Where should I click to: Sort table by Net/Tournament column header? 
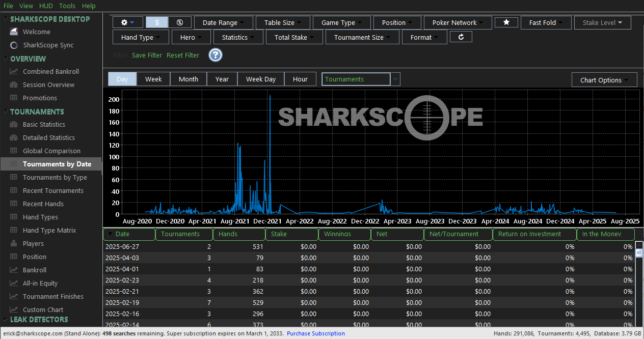pos(458,234)
